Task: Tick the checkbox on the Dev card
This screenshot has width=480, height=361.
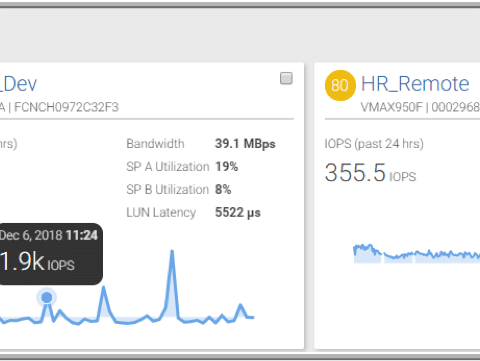Action: 286,78
